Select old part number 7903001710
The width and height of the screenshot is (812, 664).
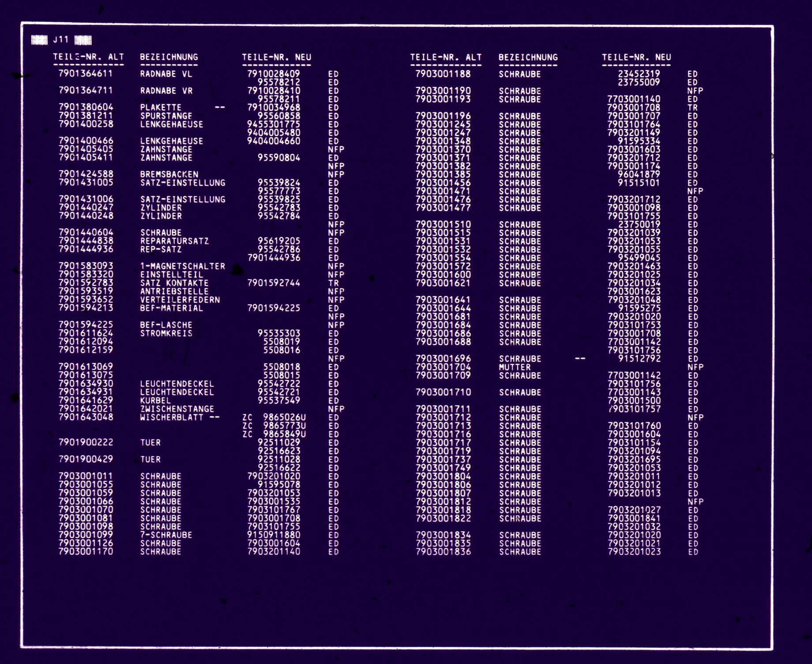(443, 392)
